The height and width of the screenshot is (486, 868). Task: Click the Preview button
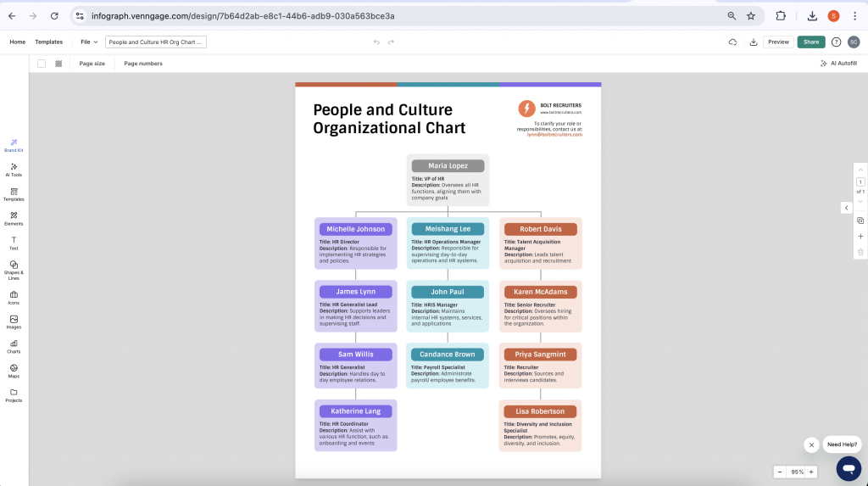point(778,42)
